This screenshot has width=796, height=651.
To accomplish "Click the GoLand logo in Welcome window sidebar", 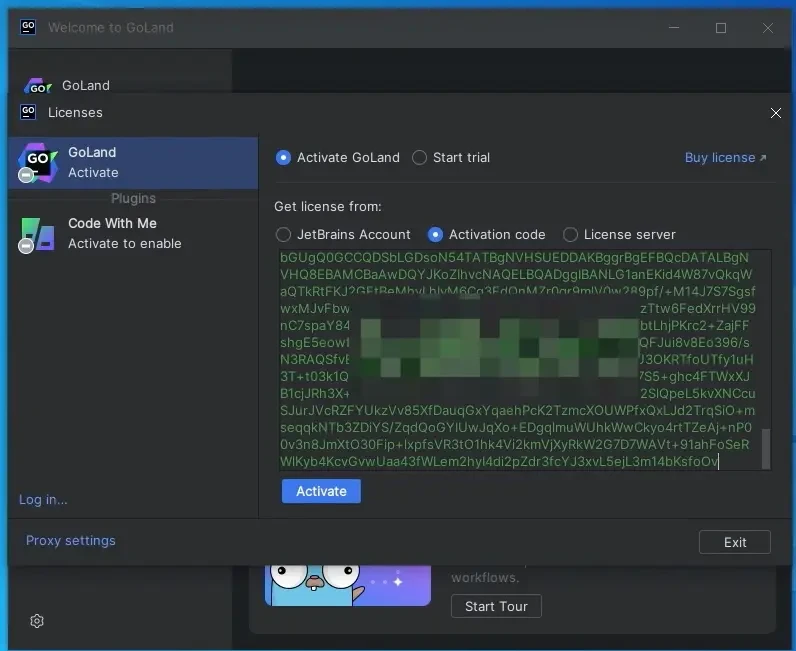I will pyautogui.click(x=38, y=87).
